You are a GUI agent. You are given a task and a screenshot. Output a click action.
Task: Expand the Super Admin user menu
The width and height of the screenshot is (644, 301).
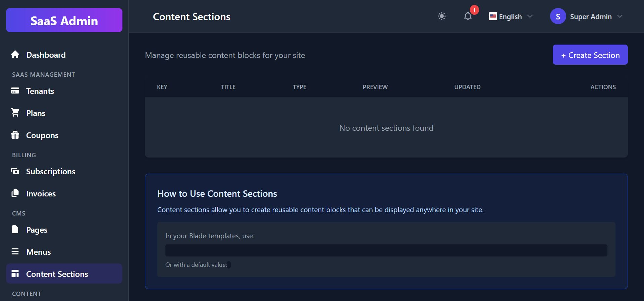(x=591, y=16)
